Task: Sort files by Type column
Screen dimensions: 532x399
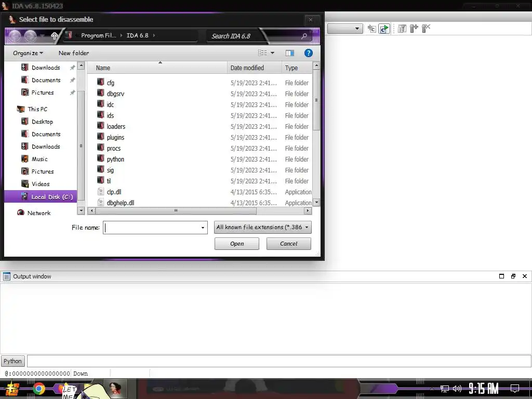Action: (x=297, y=68)
